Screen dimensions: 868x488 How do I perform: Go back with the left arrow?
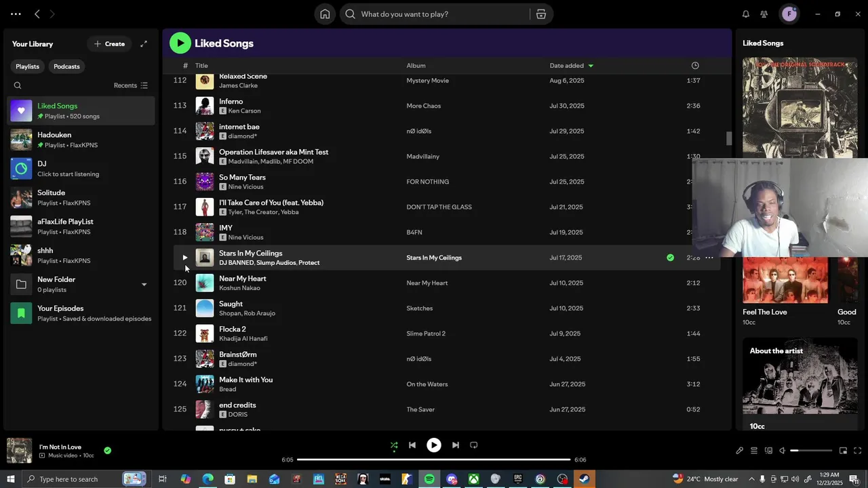coord(37,14)
